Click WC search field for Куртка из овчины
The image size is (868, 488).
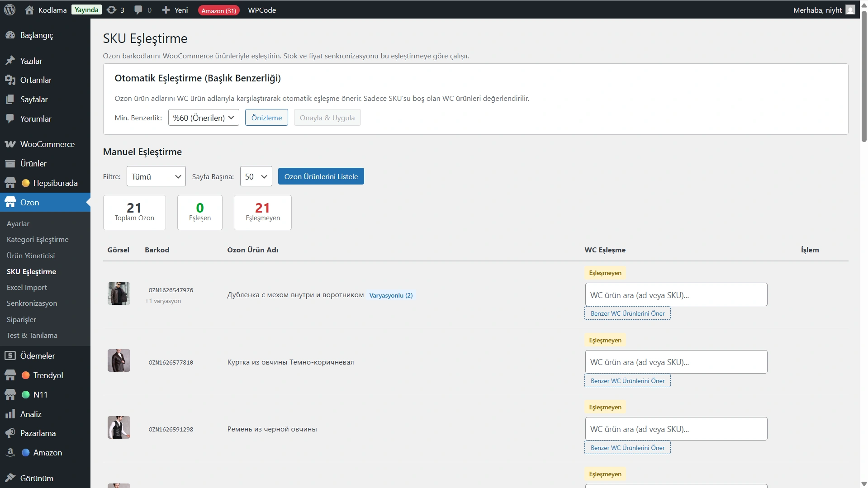click(x=676, y=362)
